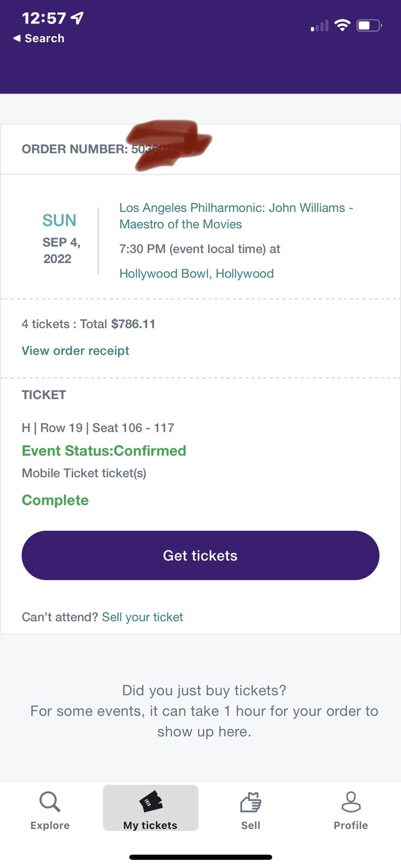Go to the Profile tab label
Image resolution: width=401 pixels, height=868 pixels.
pyautogui.click(x=351, y=826)
